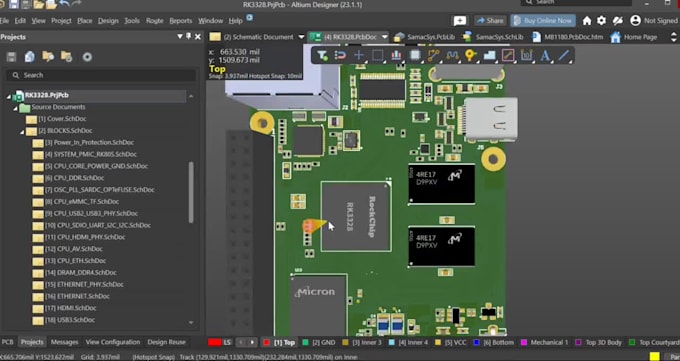Image resolution: width=680 pixels, height=361 pixels.
Task: Select the Place Line tool
Action: pyautogui.click(x=564, y=56)
